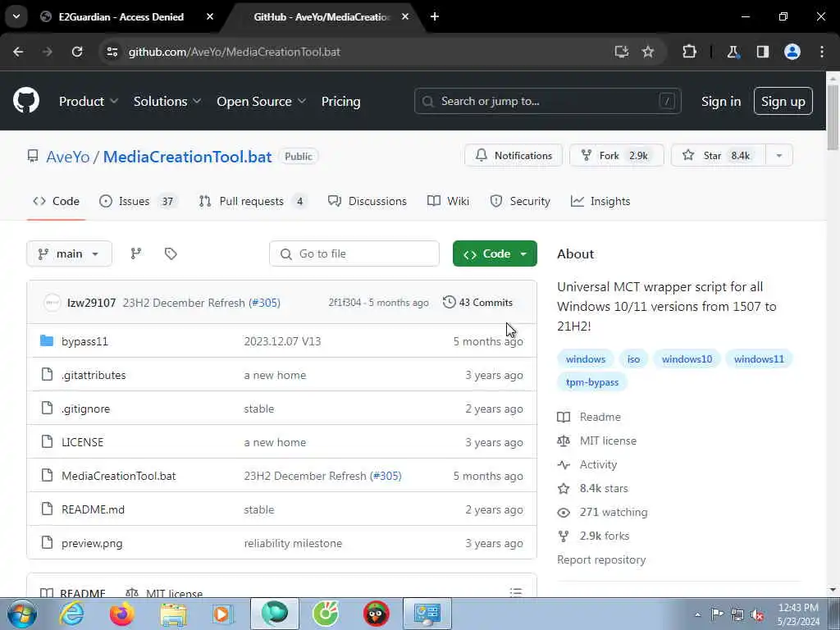Viewport: 840px width, 630px height.
Task: Open the Insights tab
Action: pos(600,201)
